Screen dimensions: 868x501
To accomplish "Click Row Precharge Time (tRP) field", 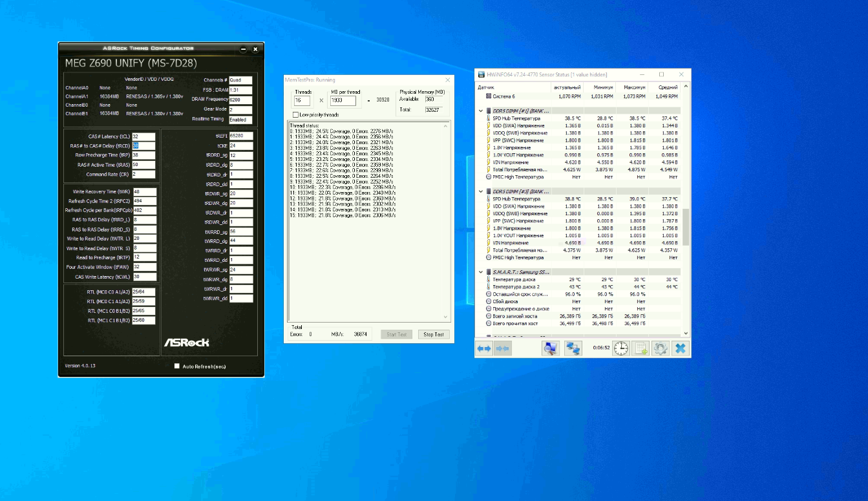I will pyautogui.click(x=143, y=155).
